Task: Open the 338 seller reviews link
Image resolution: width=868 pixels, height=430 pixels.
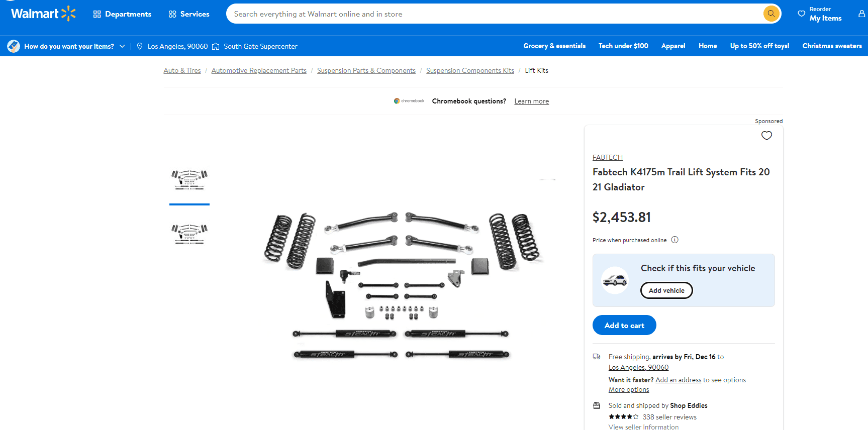Action: 669,417
